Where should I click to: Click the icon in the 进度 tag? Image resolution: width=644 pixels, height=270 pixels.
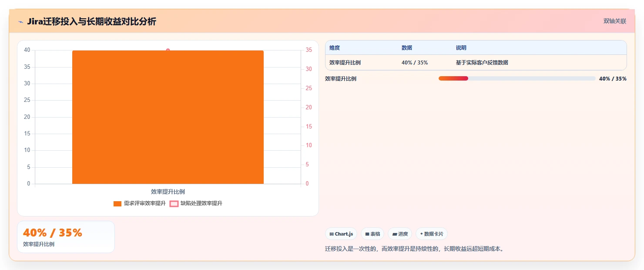[x=395, y=234]
